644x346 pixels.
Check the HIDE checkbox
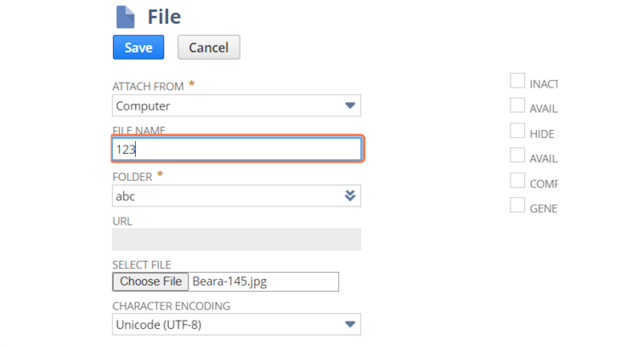point(517,131)
